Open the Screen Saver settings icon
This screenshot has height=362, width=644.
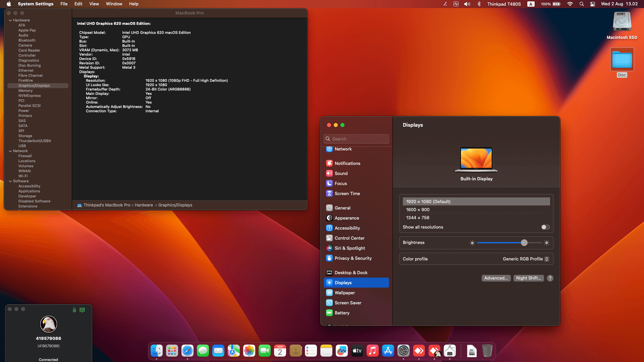[329, 303]
